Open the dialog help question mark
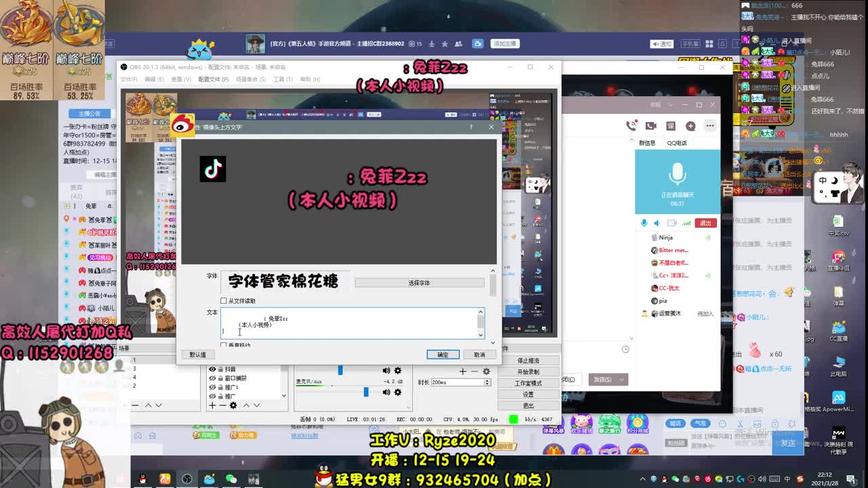868x488 pixels. tap(471, 127)
